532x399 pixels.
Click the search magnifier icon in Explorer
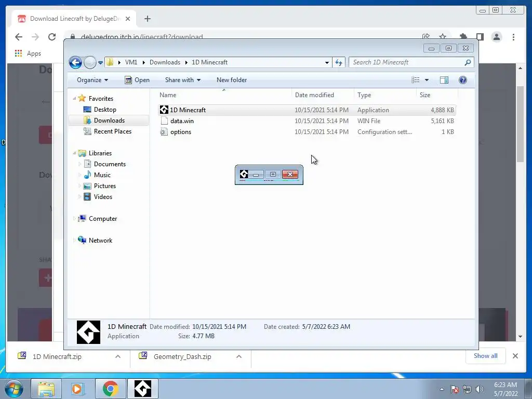[x=468, y=62]
